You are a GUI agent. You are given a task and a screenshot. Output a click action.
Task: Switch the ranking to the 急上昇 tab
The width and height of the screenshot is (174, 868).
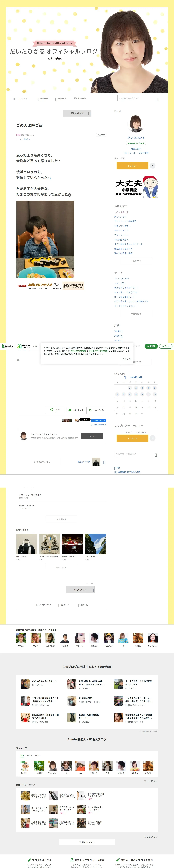pos(38,755)
